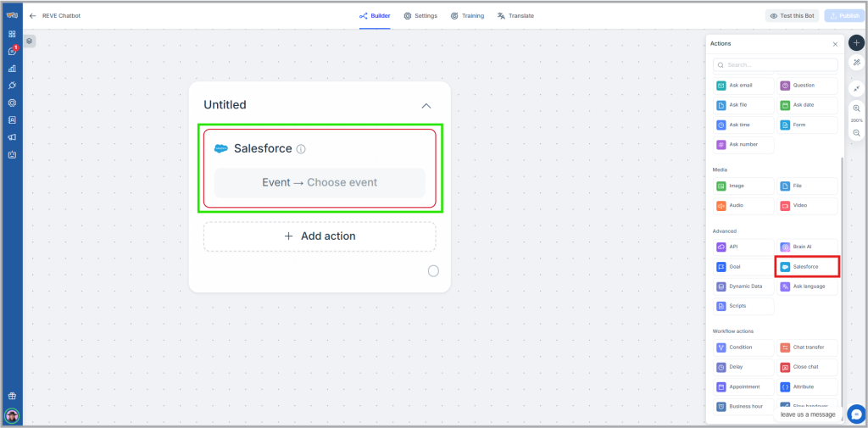
Task: Add the Brain AI action
Action: point(807,247)
